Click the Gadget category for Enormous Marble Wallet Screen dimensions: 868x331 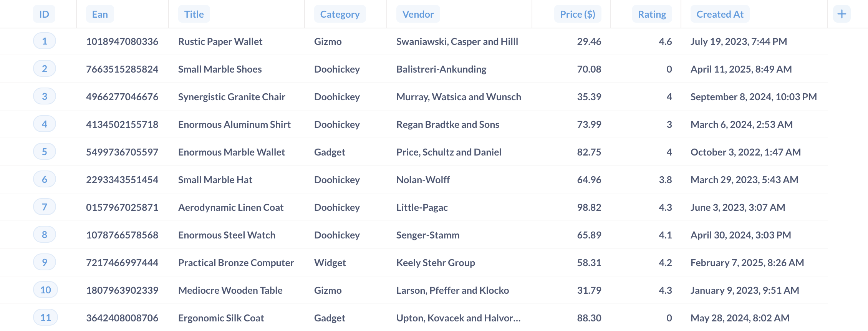click(x=330, y=152)
